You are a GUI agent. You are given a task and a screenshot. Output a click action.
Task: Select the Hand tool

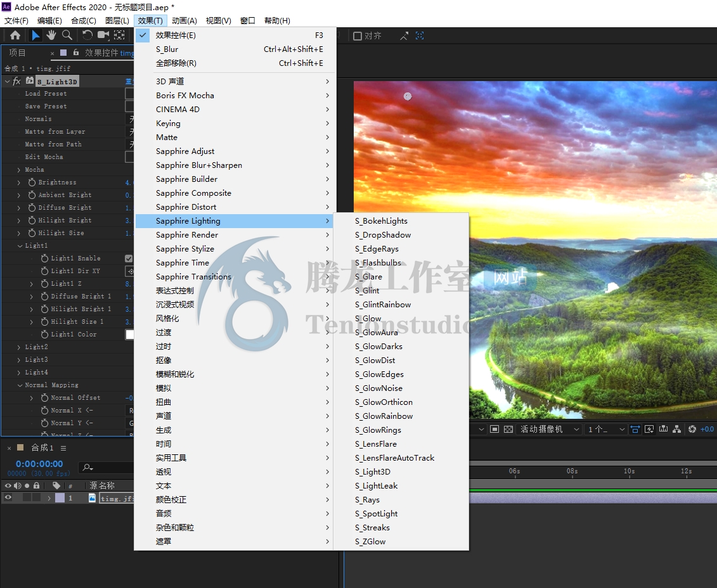coord(51,35)
